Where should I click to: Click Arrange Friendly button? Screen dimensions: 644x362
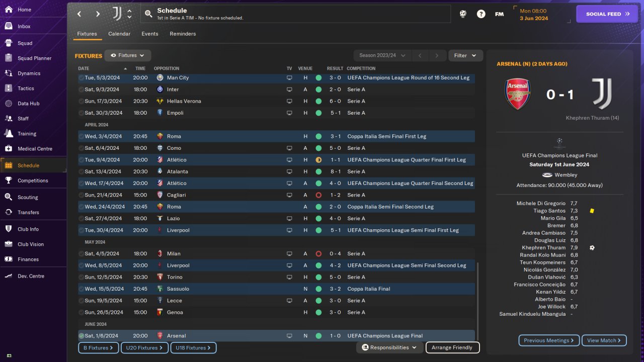[x=452, y=347]
